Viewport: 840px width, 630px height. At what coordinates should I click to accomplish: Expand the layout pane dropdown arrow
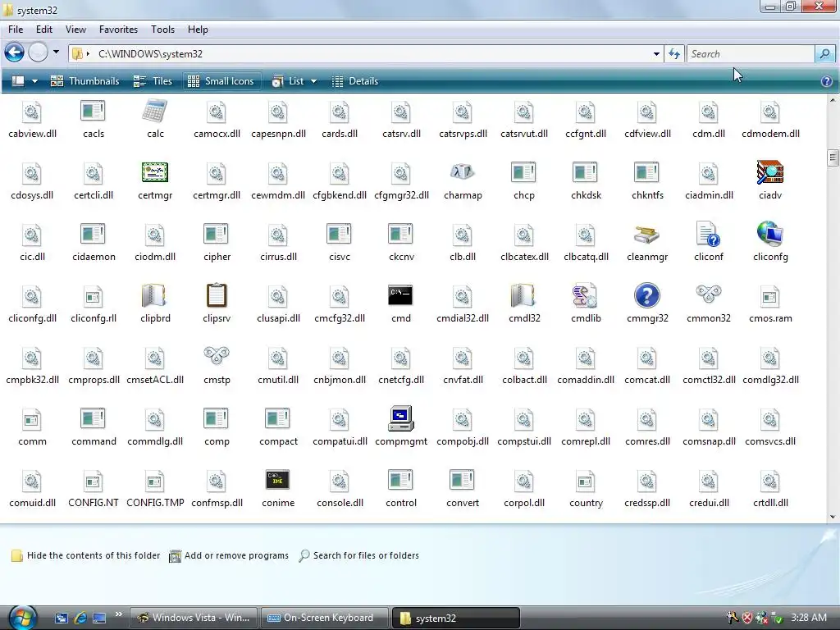34,81
